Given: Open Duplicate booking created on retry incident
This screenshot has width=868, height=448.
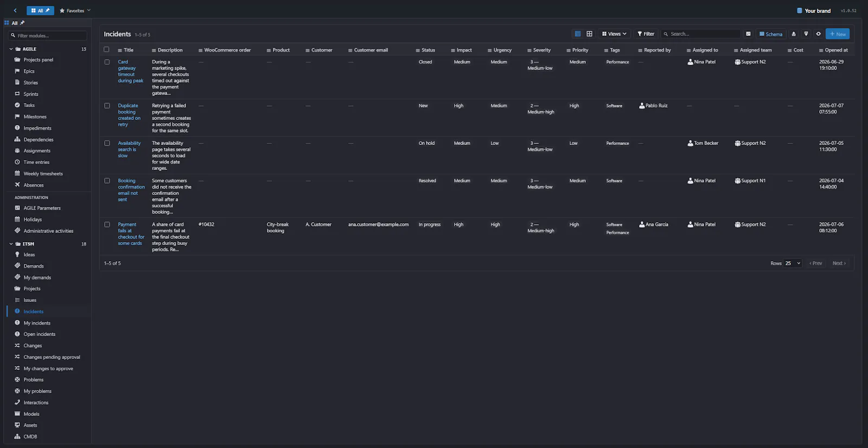Looking at the screenshot, I should [x=129, y=115].
